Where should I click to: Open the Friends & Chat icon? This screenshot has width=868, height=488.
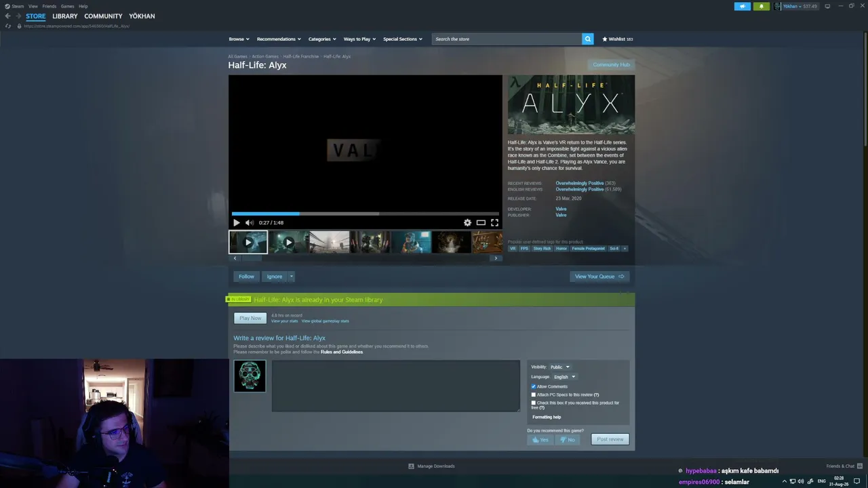[x=860, y=466]
